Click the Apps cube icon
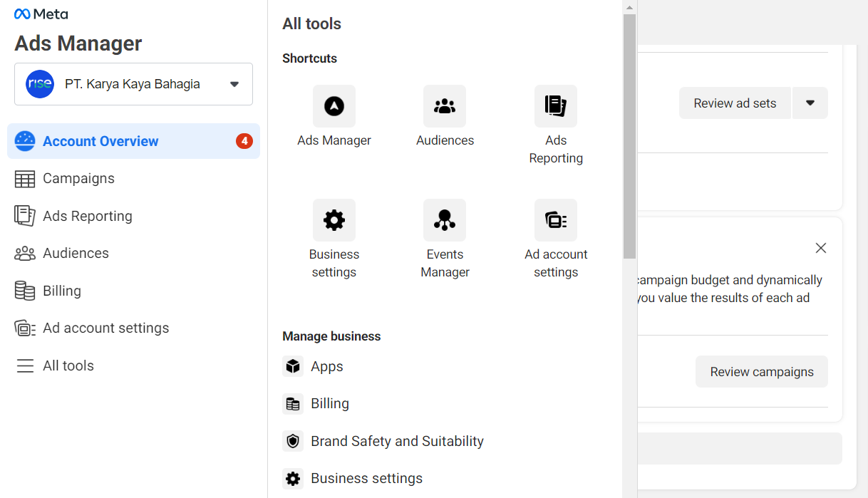The height and width of the screenshot is (498, 868). tap(293, 366)
